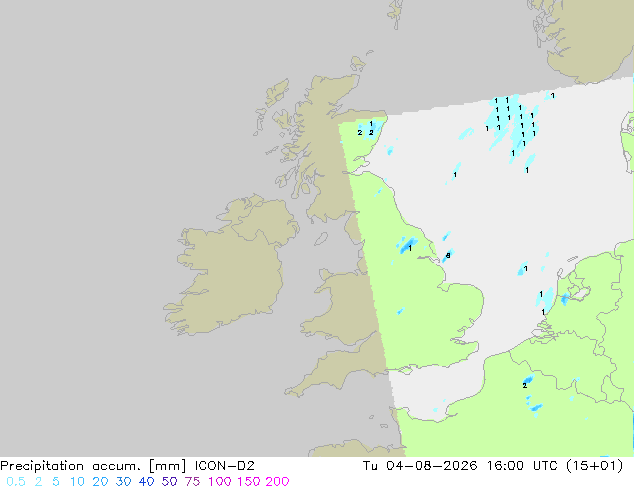
Task: Select the 30 mm legend entry
Action: pyautogui.click(x=123, y=482)
